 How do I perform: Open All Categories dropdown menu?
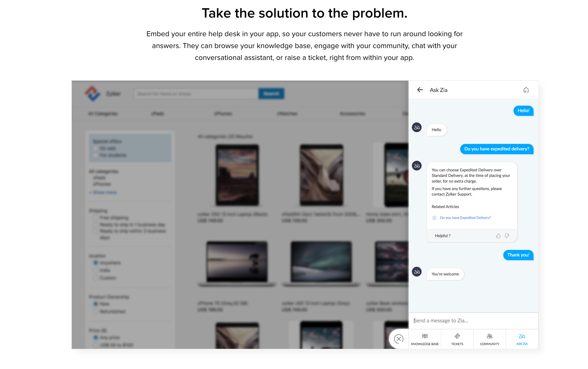coord(103,113)
